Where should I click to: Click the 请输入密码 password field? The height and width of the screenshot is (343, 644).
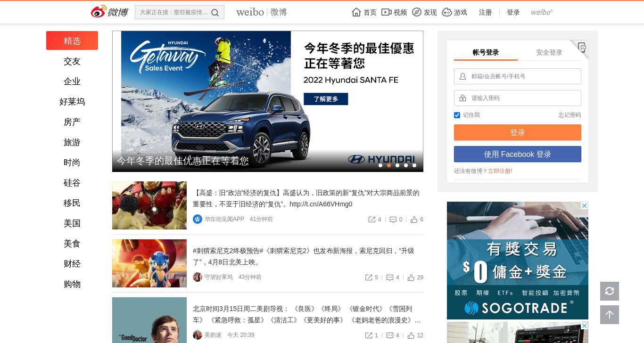(x=518, y=98)
